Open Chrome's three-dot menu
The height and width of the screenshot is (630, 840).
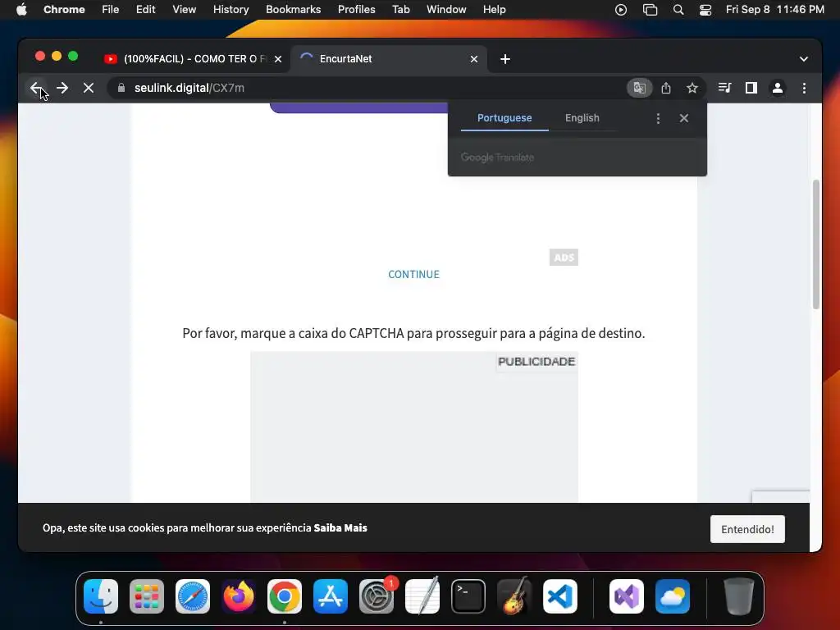(x=804, y=88)
